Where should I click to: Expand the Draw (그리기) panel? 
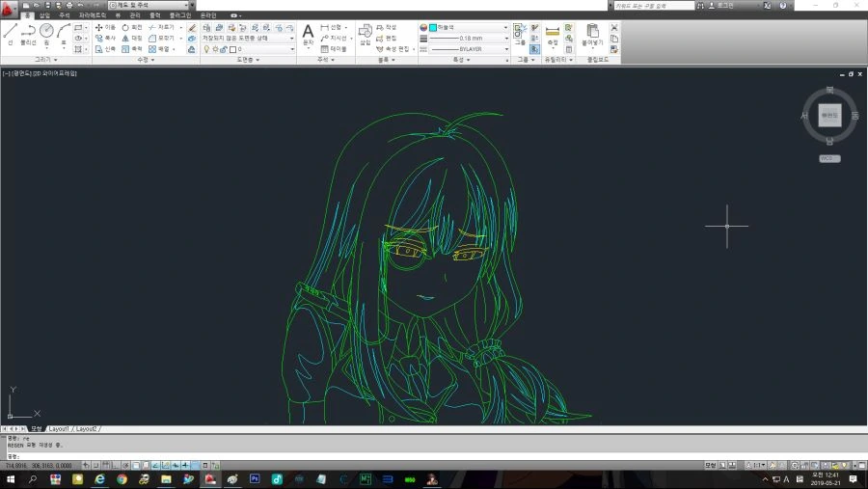point(46,59)
